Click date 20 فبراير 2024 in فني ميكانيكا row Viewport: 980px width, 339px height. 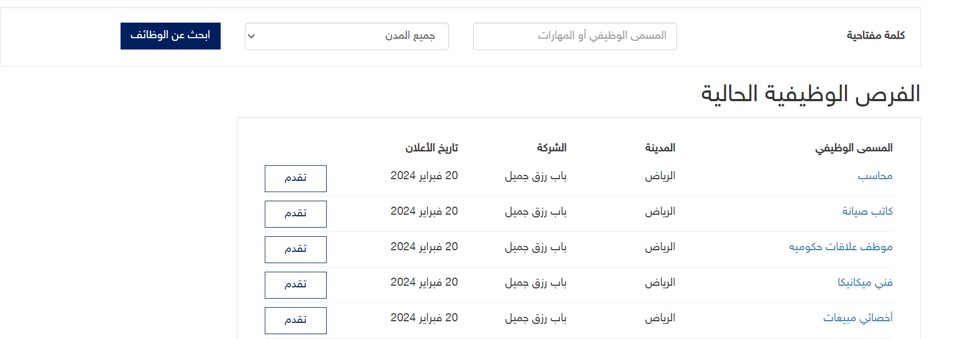424,282
